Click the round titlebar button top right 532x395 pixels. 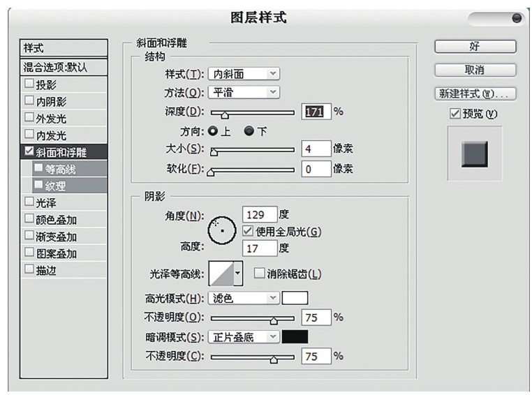coord(517,18)
